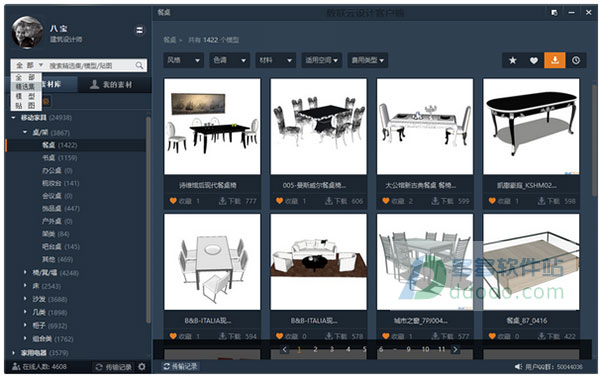Expand the 家用电器 (3579) tree node
This screenshot has width=600, height=376.
tap(13, 353)
